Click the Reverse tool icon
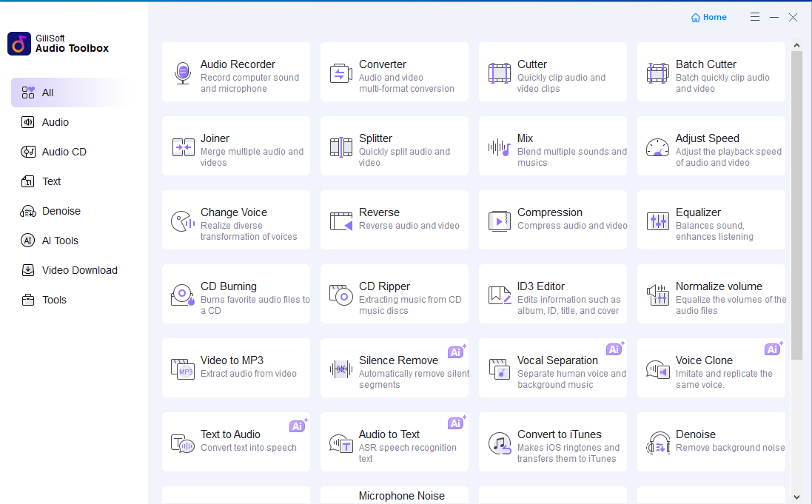The image size is (812, 504). [x=340, y=221]
